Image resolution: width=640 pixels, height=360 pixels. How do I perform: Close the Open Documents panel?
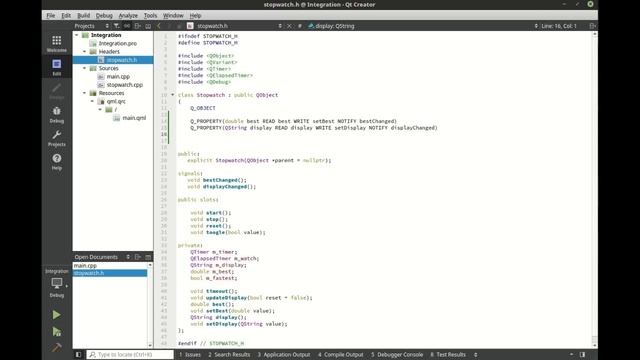pyautogui.click(x=148, y=257)
